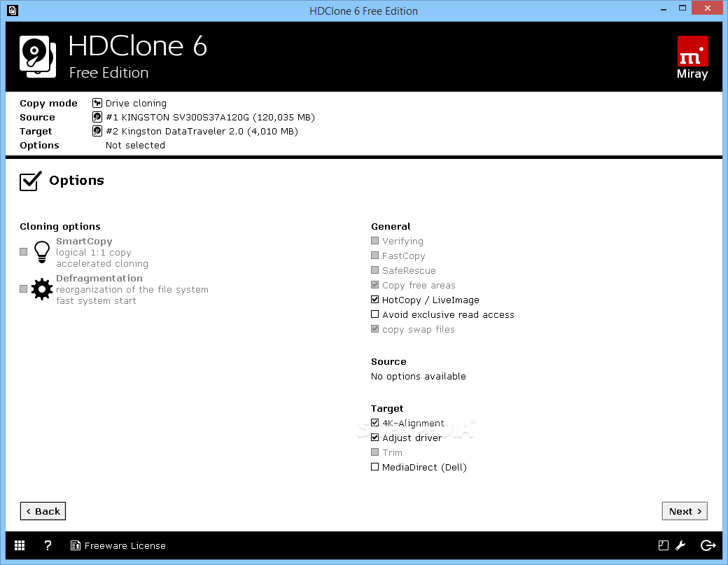
Task: Toggle the Trim checkbox
Action: click(374, 452)
